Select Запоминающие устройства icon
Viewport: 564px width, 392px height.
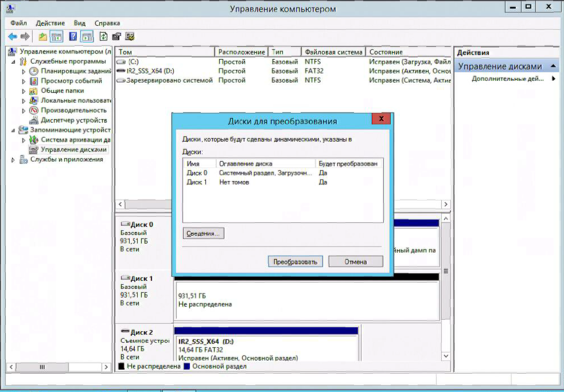(24, 130)
